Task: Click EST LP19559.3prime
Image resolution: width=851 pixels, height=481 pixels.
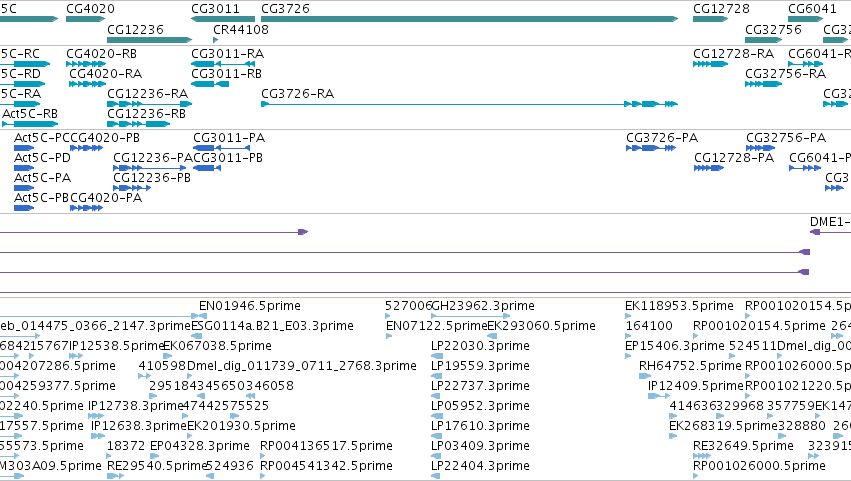Action: tap(480, 365)
